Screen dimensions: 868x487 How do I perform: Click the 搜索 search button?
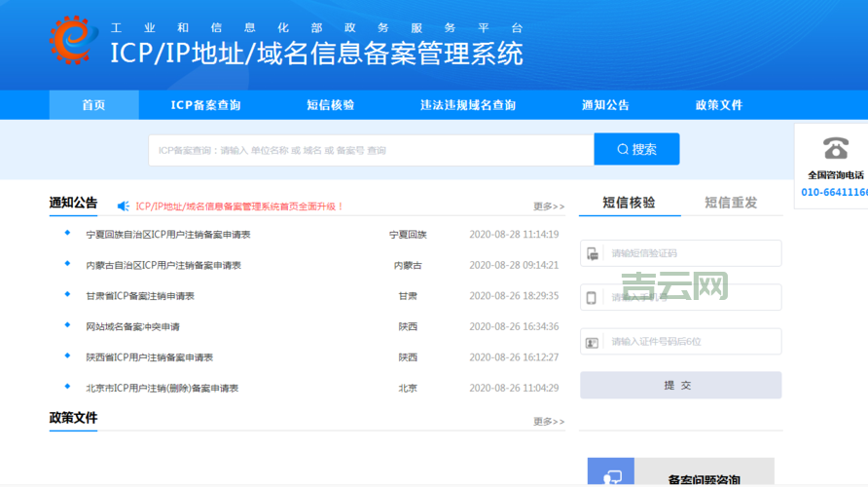(x=636, y=149)
